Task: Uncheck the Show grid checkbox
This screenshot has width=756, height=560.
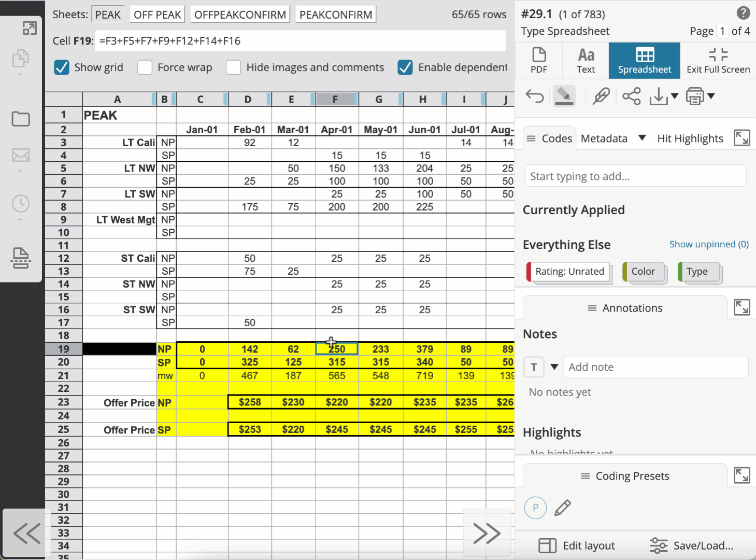Action: (x=62, y=67)
